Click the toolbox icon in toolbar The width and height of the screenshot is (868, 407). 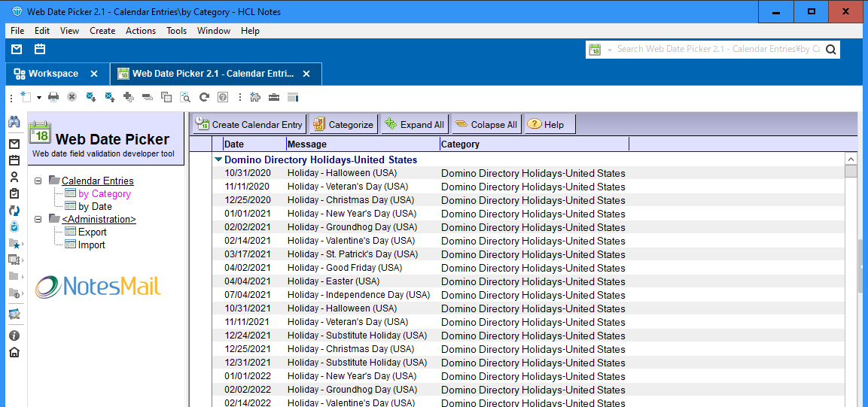274,97
